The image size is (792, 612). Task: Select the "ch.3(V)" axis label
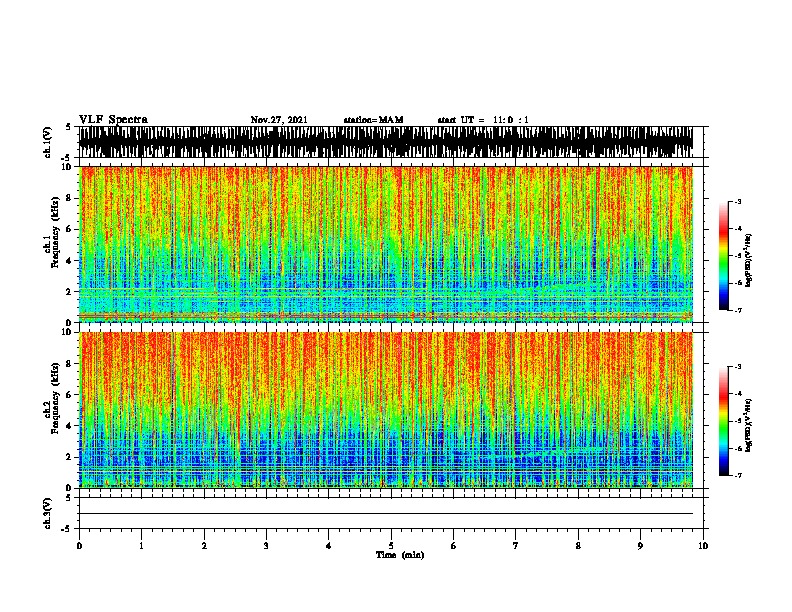pos(47,513)
